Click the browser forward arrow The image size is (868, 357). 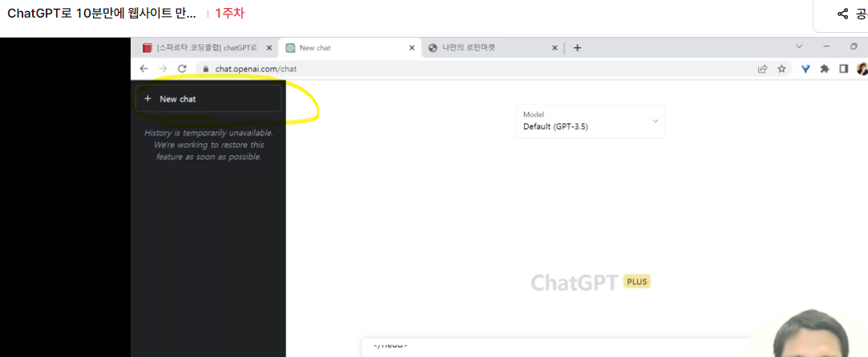[163, 69]
